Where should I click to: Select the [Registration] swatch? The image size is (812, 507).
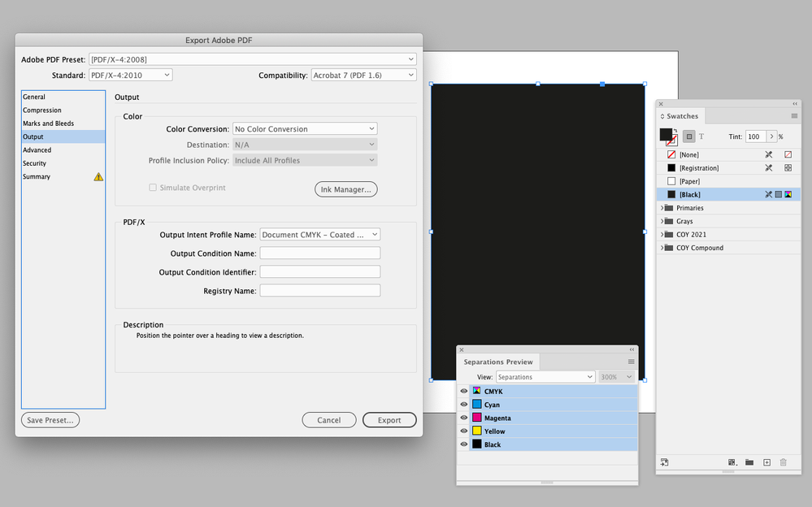click(728, 168)
